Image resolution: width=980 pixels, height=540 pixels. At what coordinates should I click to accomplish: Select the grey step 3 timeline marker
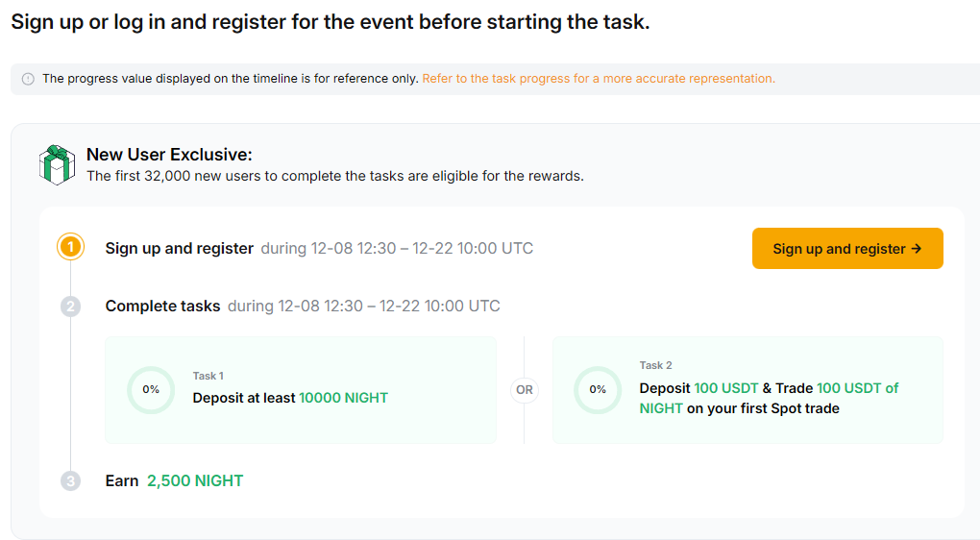pos(70,480)
